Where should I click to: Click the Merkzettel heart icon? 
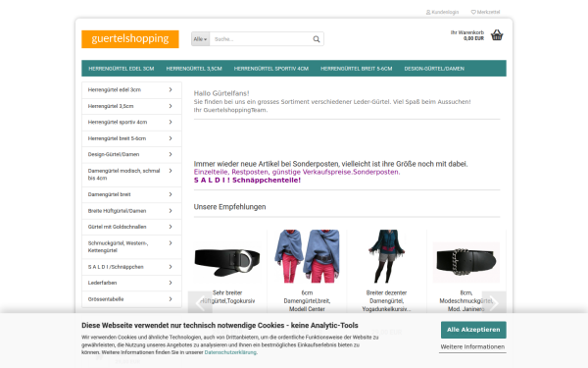point(473,12)
